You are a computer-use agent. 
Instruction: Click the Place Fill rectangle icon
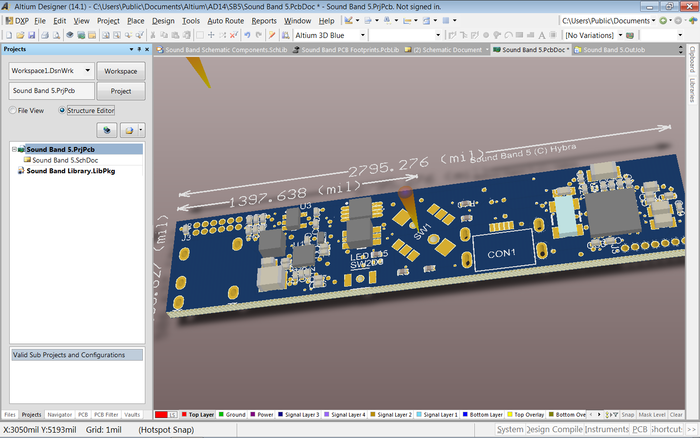coord(519,35)
